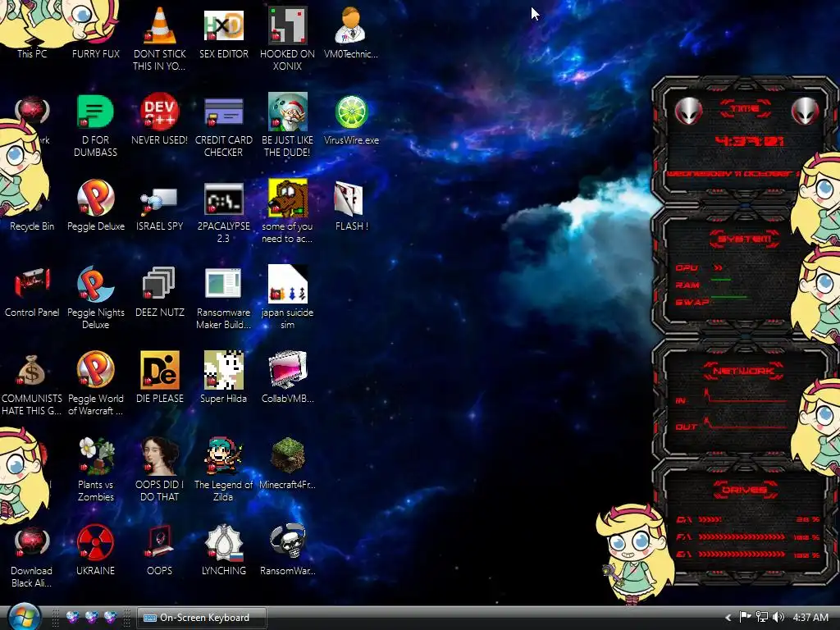This screenshot has height=630, width=840.
Task: Switch to On-Screen Keyboard taskbar button
Action: tap(202, 618)
